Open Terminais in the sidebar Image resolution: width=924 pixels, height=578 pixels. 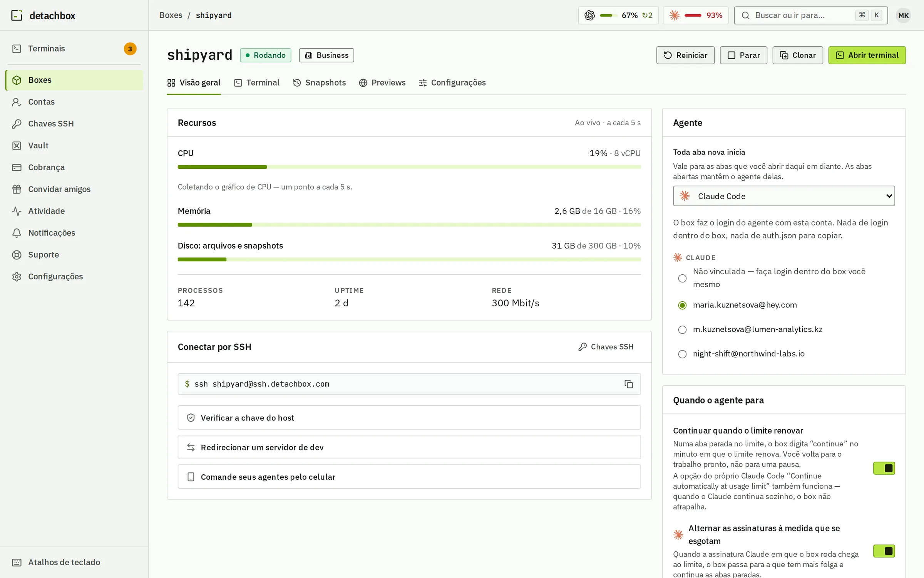tap(74, 49)
